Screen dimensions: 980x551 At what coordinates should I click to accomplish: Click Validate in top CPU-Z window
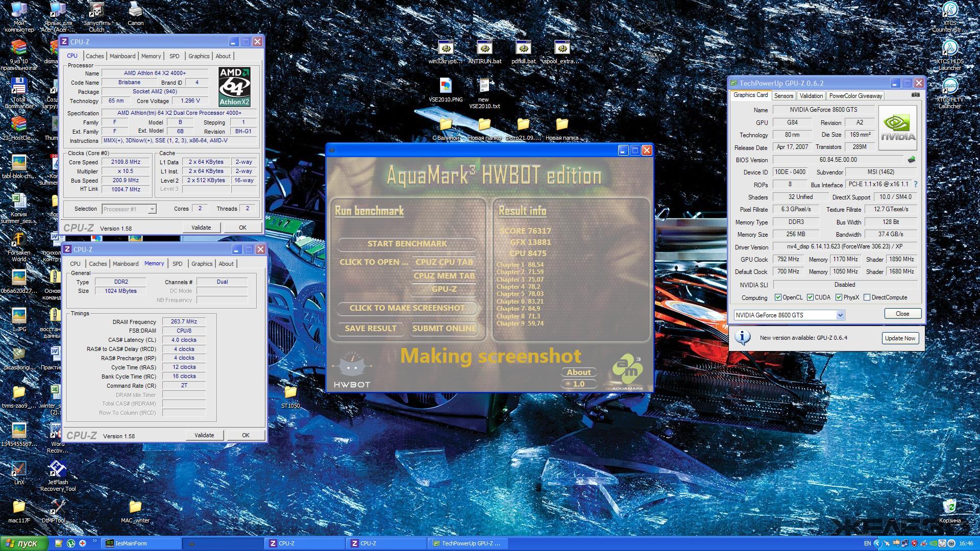[201, 228]
